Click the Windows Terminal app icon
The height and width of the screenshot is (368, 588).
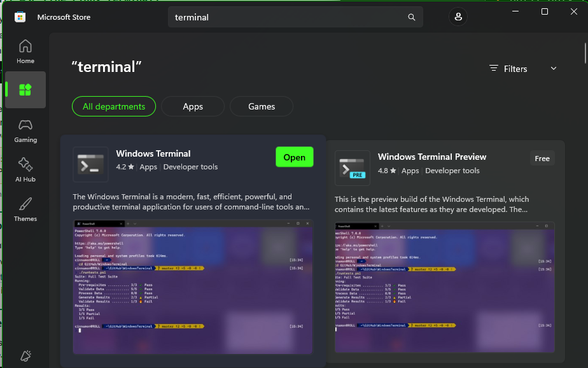pyautogui.click(x=90, y=164)
